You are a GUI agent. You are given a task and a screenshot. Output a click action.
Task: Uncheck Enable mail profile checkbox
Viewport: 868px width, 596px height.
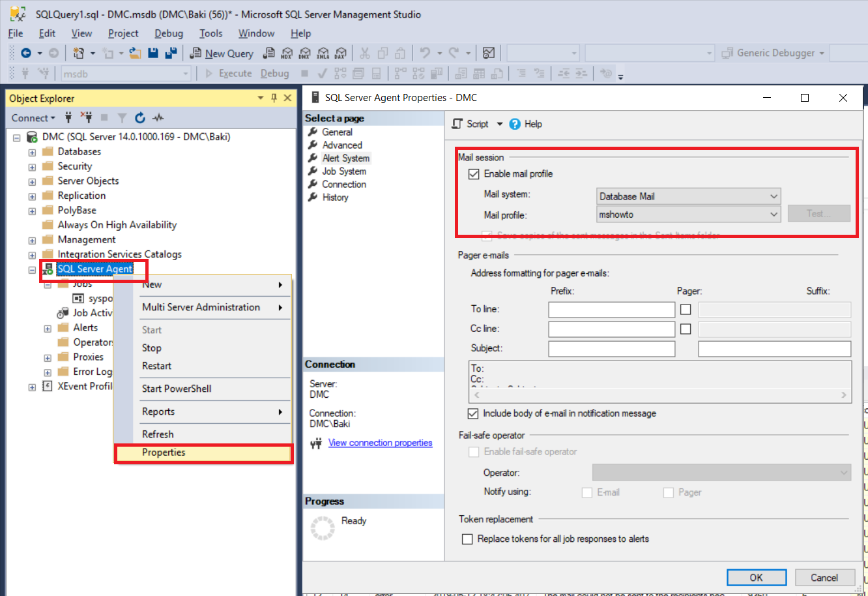click(474, 174)
